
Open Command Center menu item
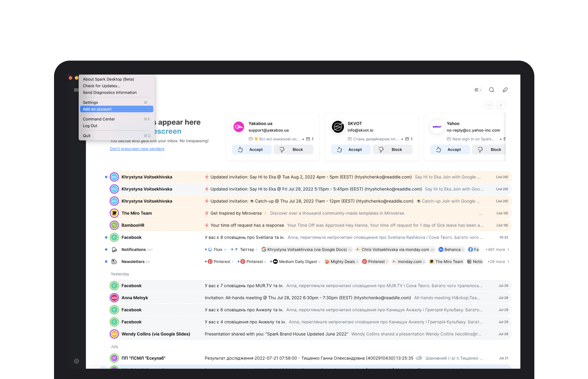116,119
